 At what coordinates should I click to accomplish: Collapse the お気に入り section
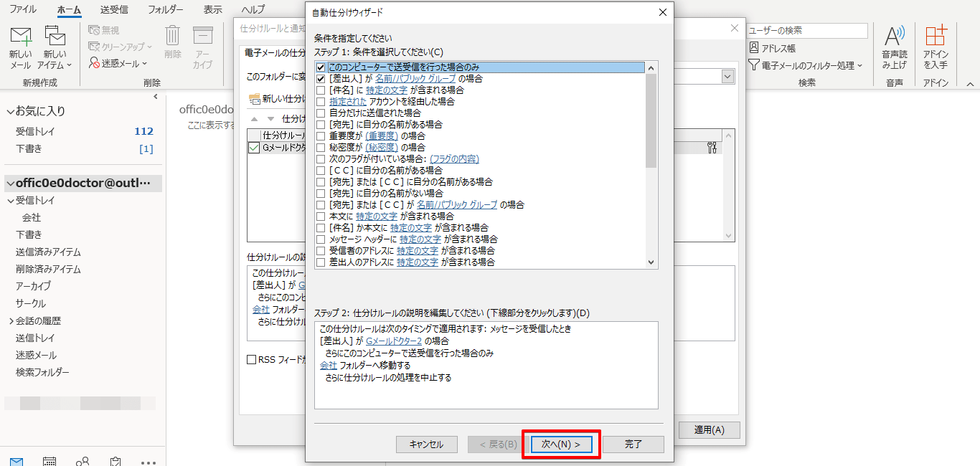pyautogui.click(x=10, y=111)
